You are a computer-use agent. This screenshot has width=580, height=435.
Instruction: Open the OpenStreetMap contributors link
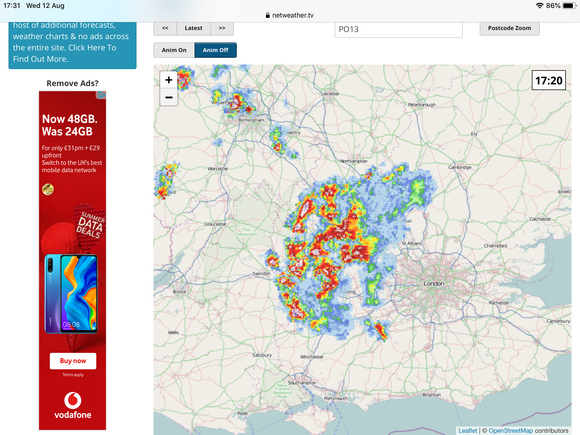[528, 431]
